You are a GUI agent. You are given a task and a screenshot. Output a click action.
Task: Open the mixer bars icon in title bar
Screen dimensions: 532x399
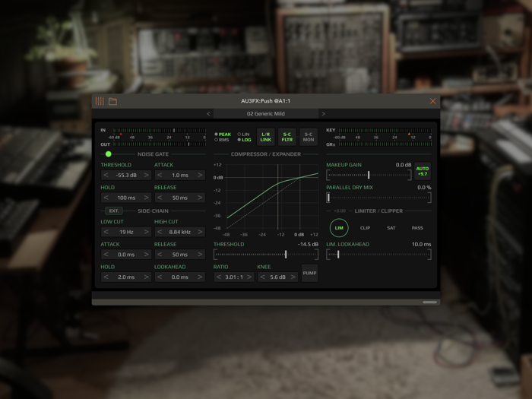coord(100,101)
